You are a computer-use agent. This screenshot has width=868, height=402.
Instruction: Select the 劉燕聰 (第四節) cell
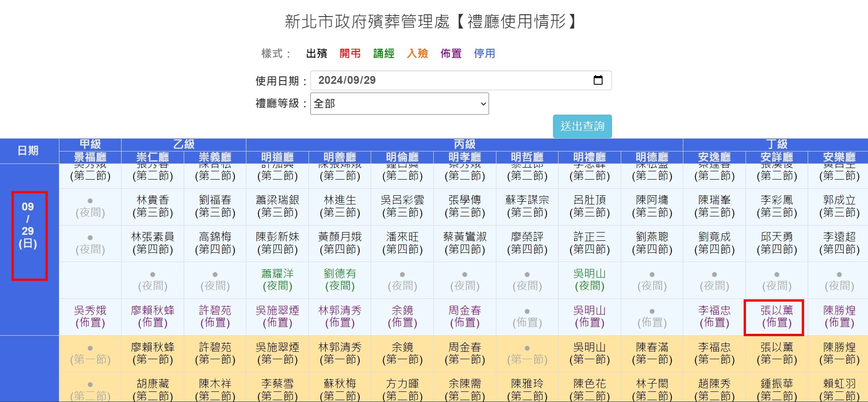[652, 244]
